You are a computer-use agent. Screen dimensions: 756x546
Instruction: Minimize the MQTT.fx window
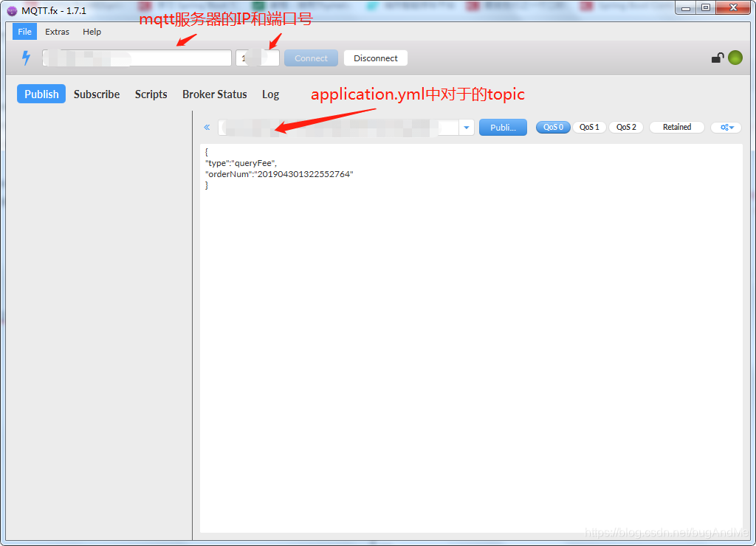pyautogui.click(x=686, y=7)
